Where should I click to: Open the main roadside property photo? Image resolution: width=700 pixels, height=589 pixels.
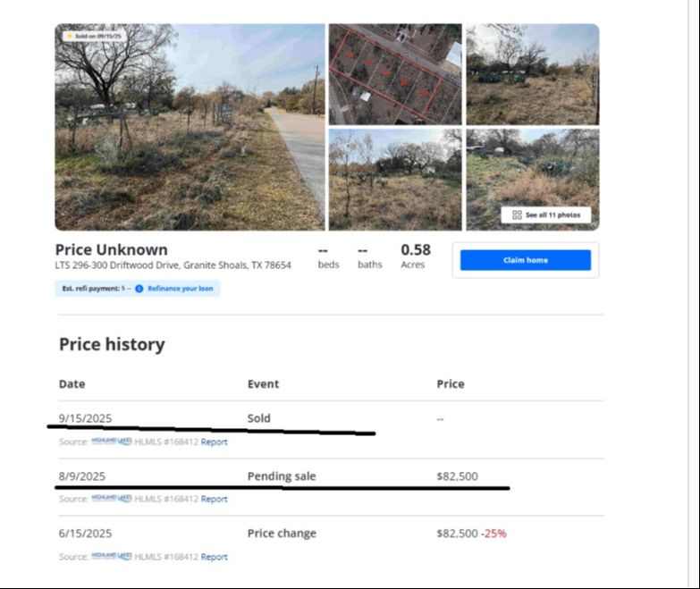(189, 134)
